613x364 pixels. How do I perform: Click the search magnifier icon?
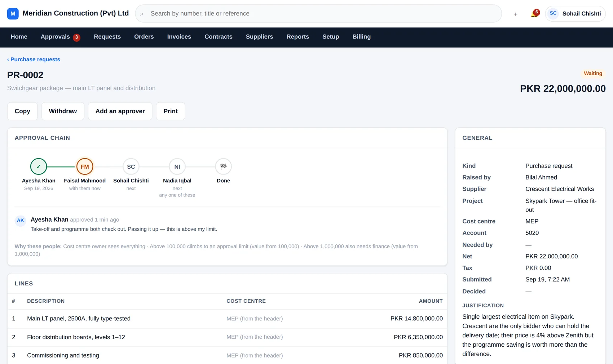point(142,14)
